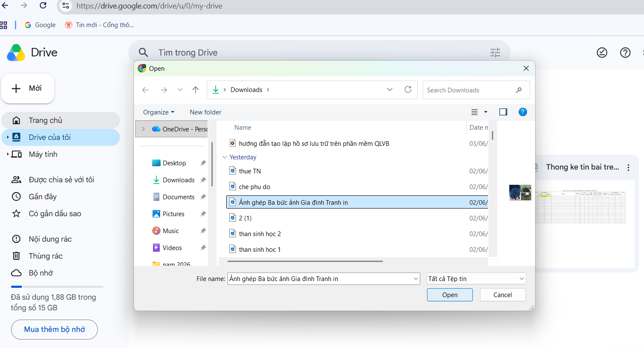
Task: Open the Drive help question mark
Action: tap(625, 53)
